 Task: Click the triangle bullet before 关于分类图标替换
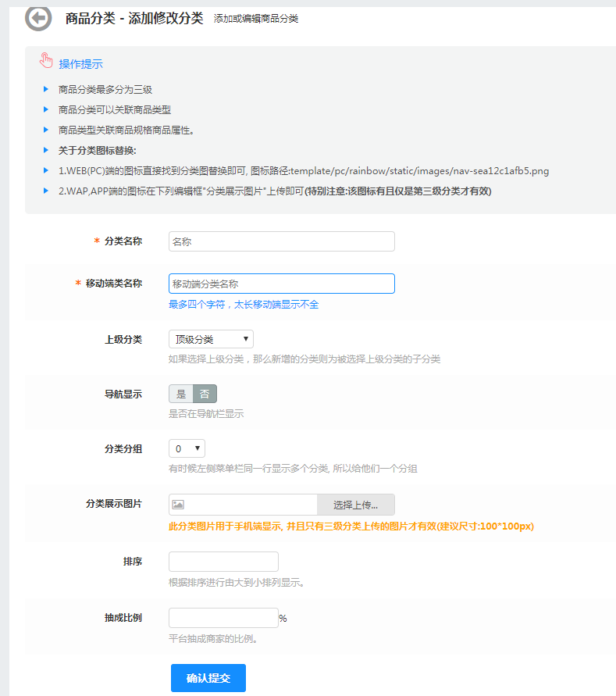pyautogui.click(x=46, y=150)
